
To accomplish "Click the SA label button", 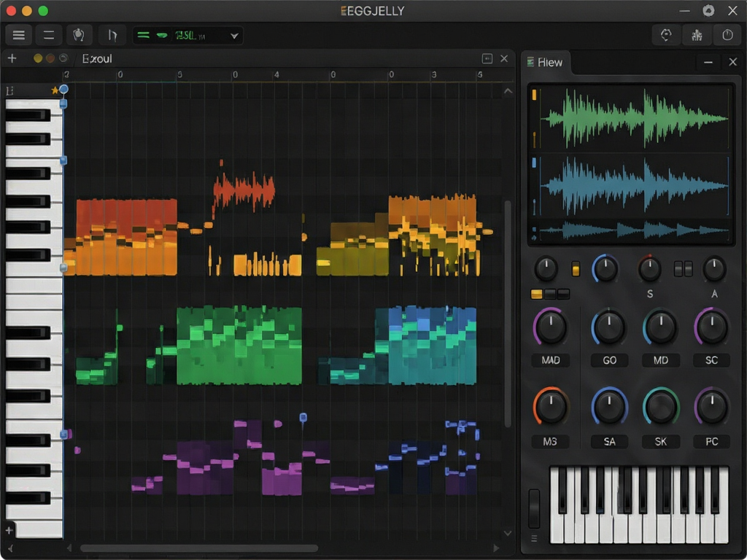I will pos(609,442).
